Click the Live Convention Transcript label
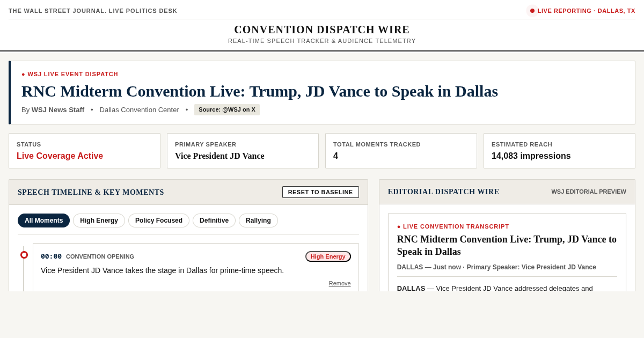This screenshot has height=338, width=644. click(x=453, y=226)
